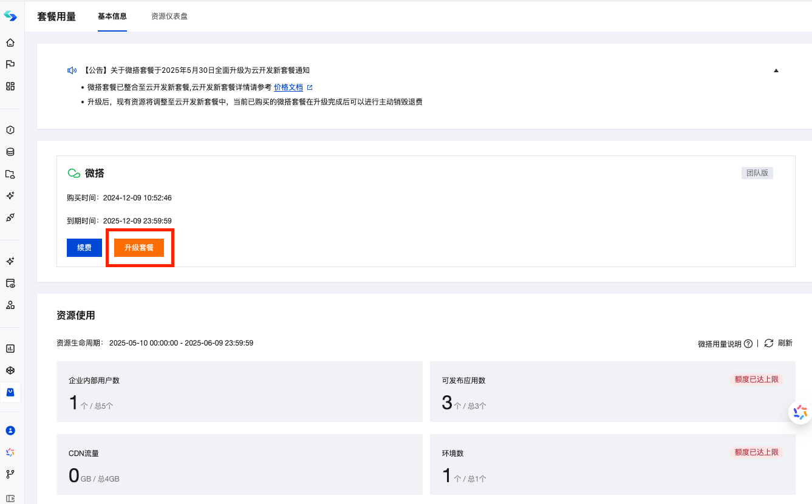Click the 【公告】 announcement title text
The height and width of the screenshot is (504, 812).
click(x=195, y=70)
